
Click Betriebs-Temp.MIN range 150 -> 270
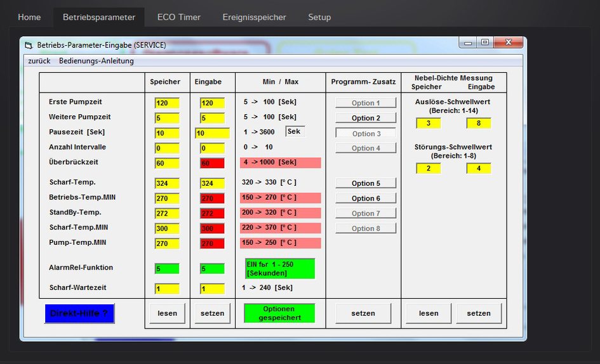tap(281, 198)
